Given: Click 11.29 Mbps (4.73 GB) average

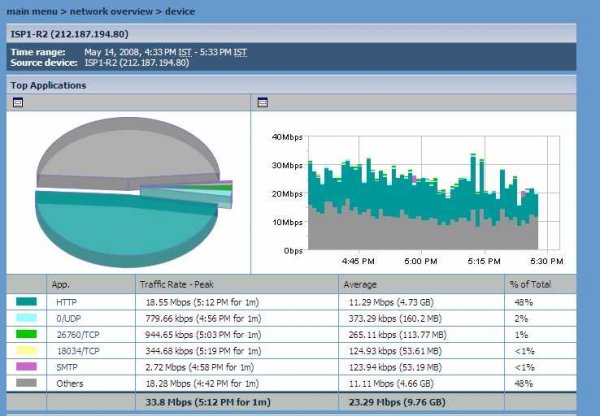Looking at the screenshot, I should point(391,302).
